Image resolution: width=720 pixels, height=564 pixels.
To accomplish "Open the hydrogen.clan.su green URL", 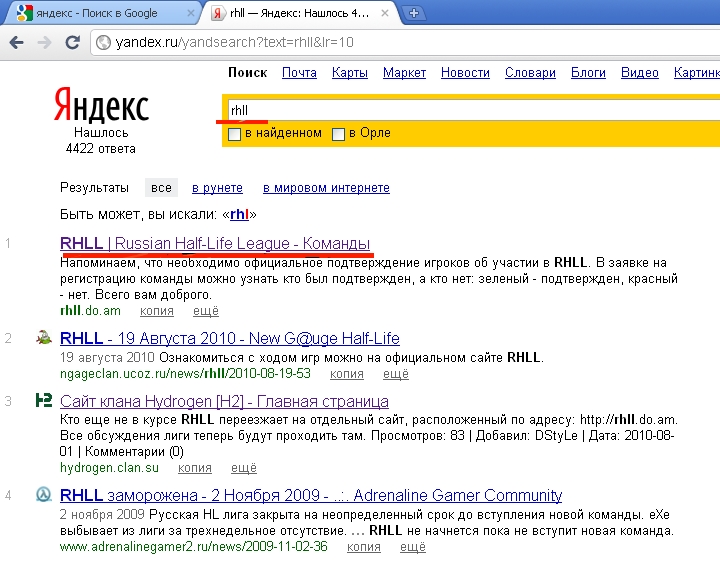I will pyautogui.click(x=109, y=468).
